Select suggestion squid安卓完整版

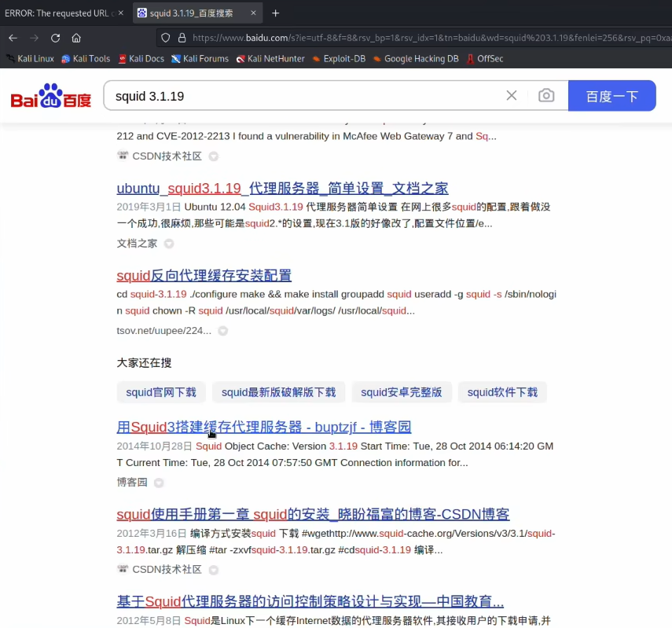[402, 392]
